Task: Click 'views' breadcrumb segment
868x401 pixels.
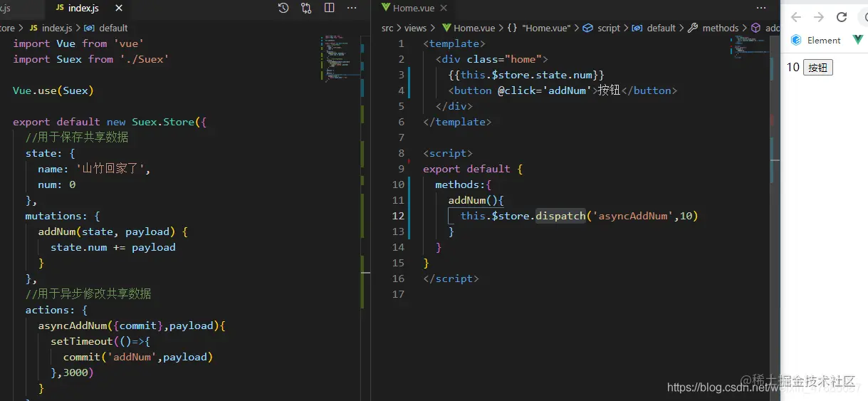Action: click(415, 28)
